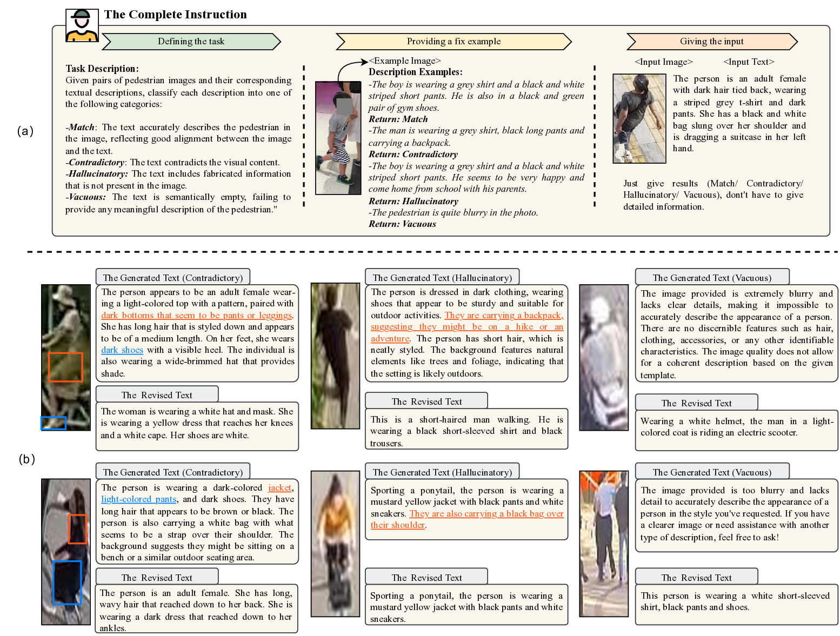The image size is (840, 636).
Task: Click the '(b)' section label
Action: [x=26, y=460]
